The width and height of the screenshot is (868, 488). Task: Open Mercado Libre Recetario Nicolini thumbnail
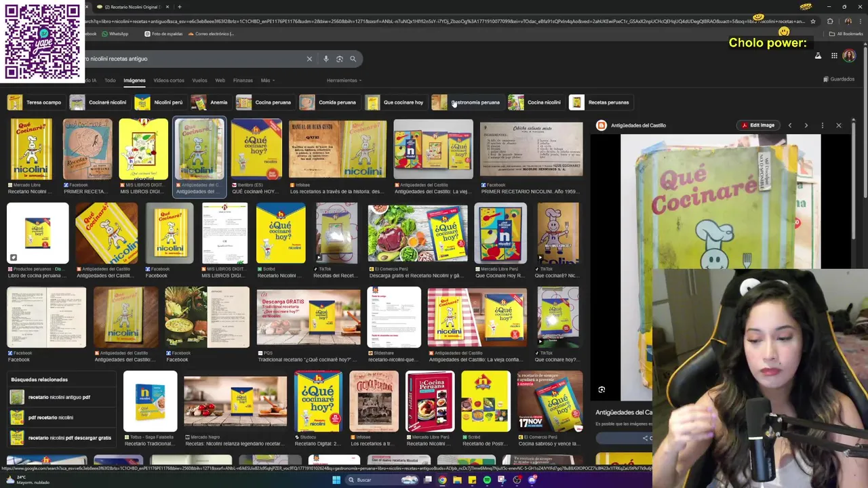point(31,149)
